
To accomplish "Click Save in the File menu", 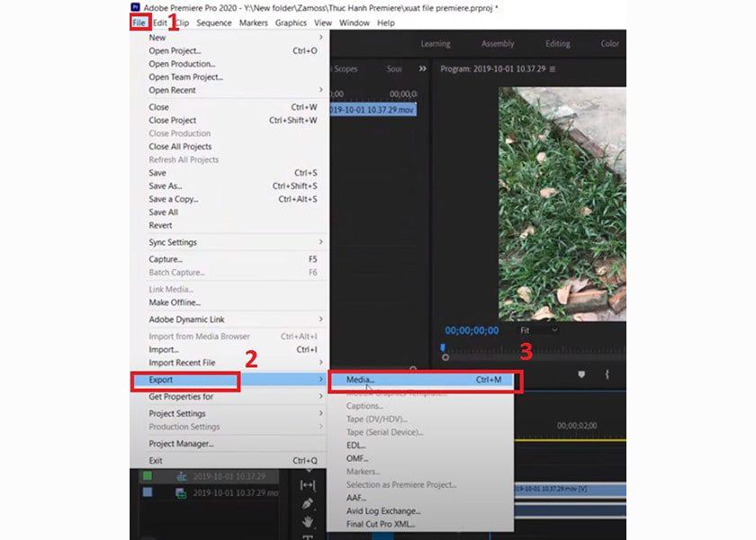I will point(229,173).
